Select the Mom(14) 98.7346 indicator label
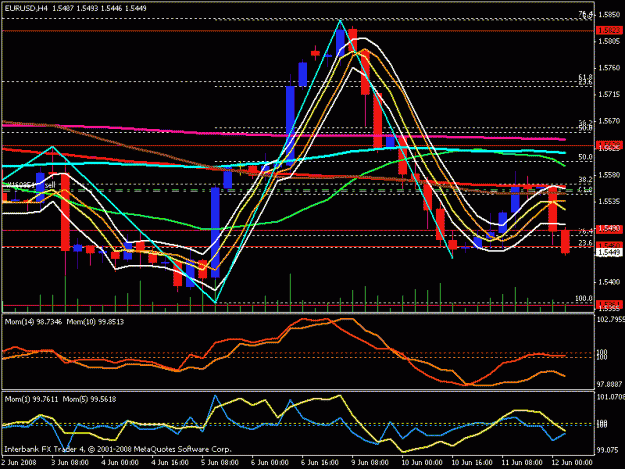 (33, 322)
